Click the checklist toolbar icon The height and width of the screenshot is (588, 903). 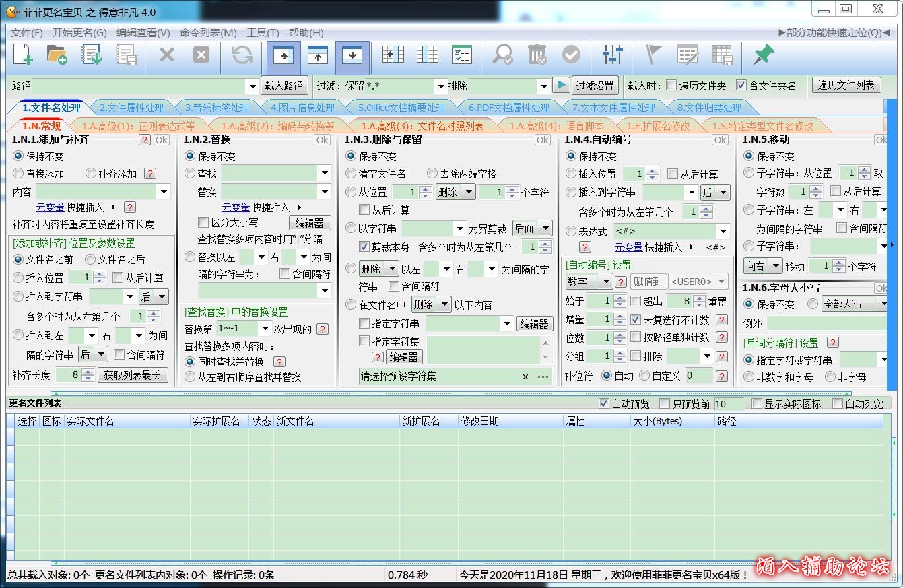(461, 55)
